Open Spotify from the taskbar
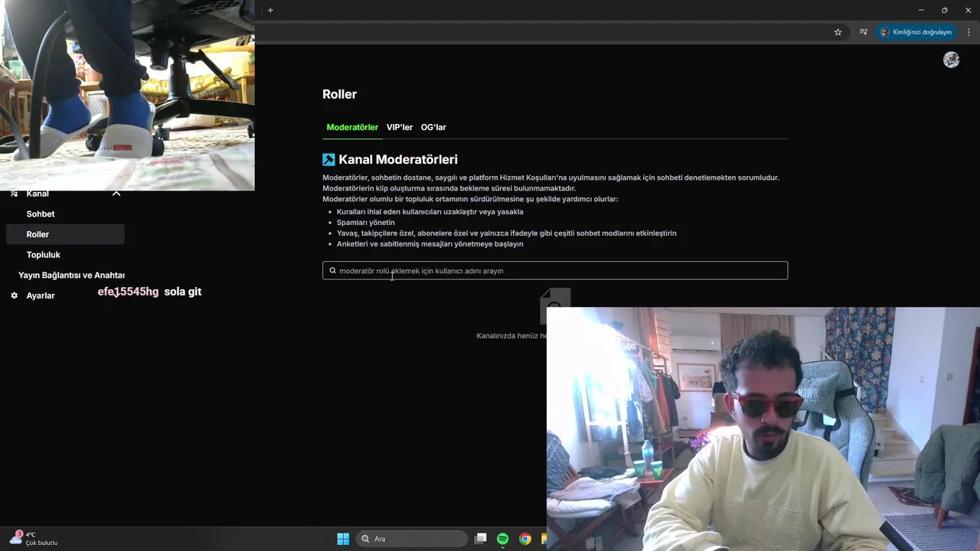Screen dimensions: 980x551 (x=503, y=539)
